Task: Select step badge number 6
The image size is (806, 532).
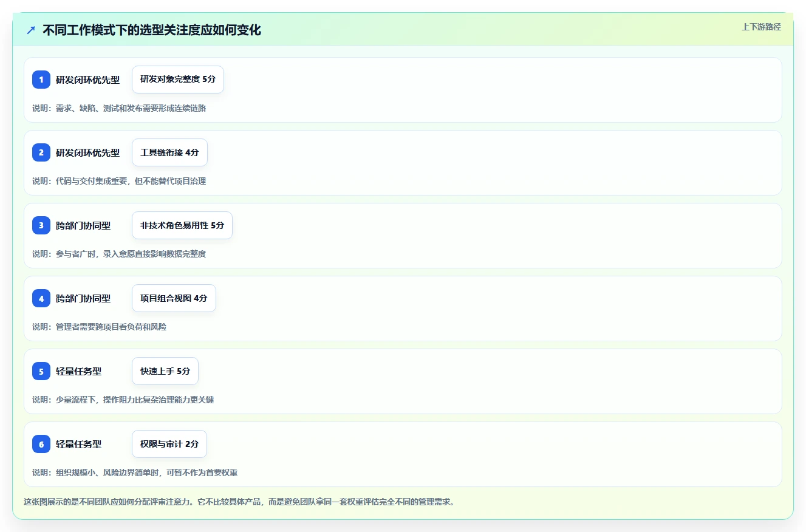Action: point(41,444)
